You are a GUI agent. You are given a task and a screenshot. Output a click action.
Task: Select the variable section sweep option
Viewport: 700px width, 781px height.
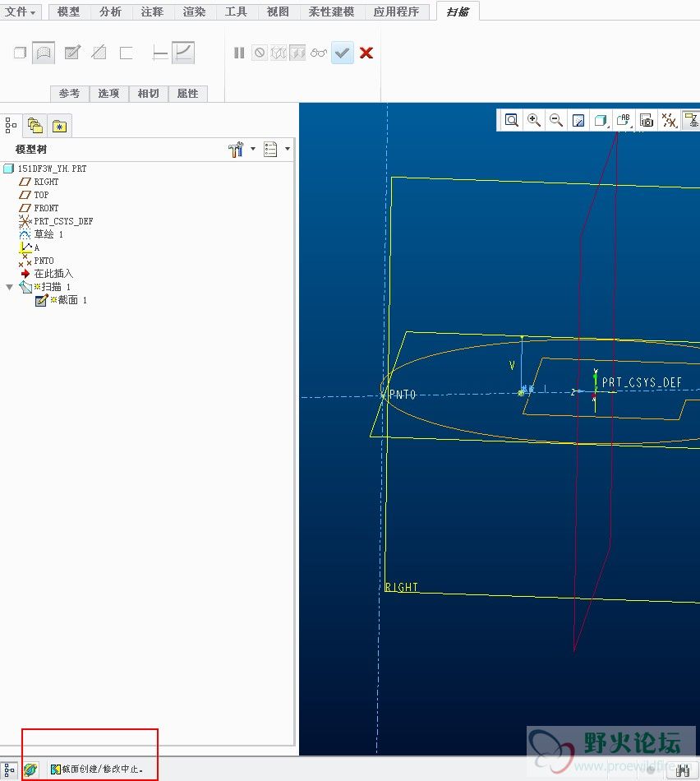pyautogui.click(x=183, y=53)
